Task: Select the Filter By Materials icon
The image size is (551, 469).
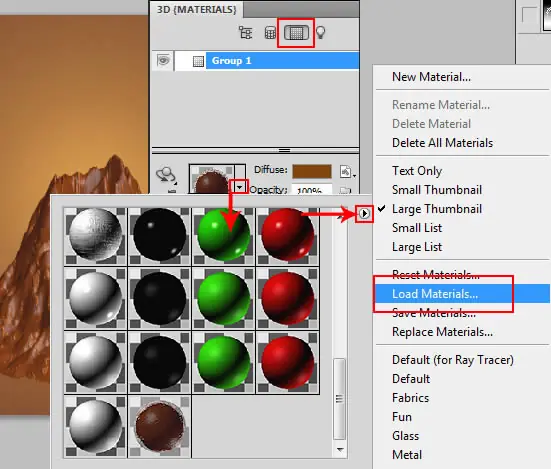Action: point(296,33)
